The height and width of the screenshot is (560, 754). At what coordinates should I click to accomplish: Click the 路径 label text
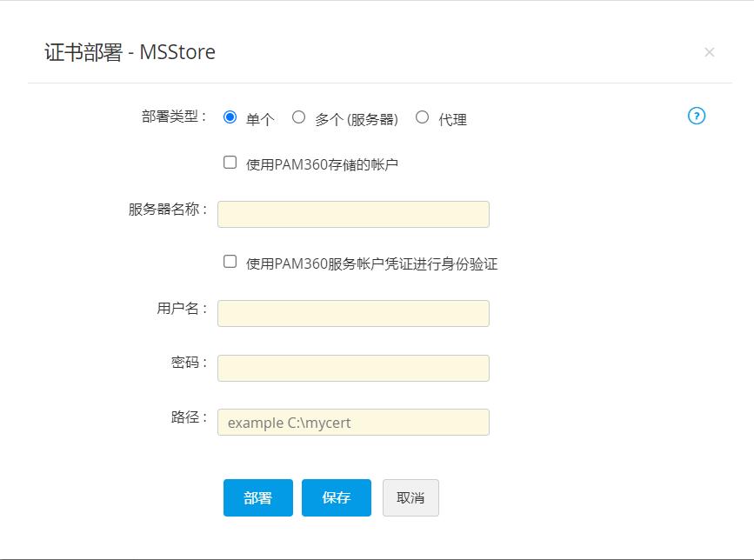pyautogui.click(x=189, y=417)
